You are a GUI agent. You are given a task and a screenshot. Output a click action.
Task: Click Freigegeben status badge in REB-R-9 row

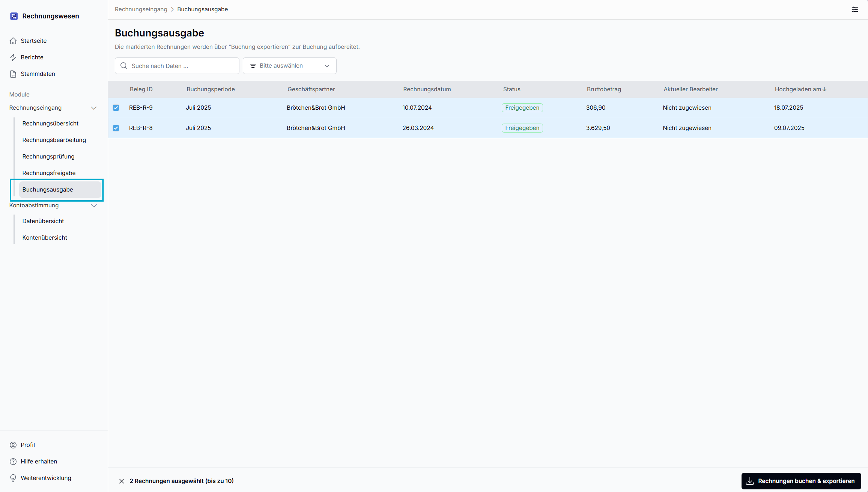pyautogui.click(x=522, y=108)
